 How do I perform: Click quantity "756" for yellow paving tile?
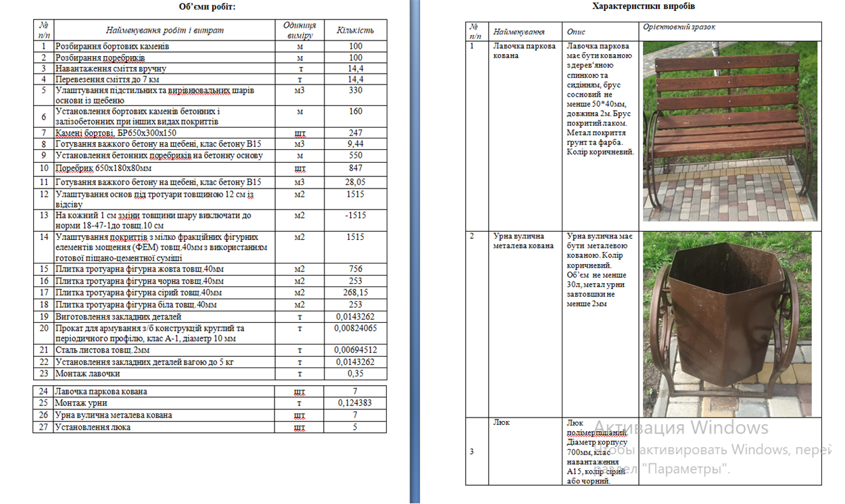pyautogui.click(x=356, y=269)
